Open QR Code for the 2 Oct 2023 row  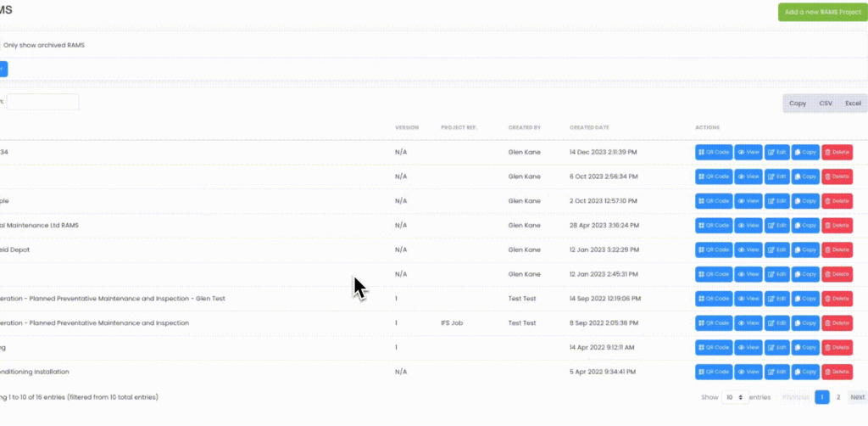pos(714,201)
